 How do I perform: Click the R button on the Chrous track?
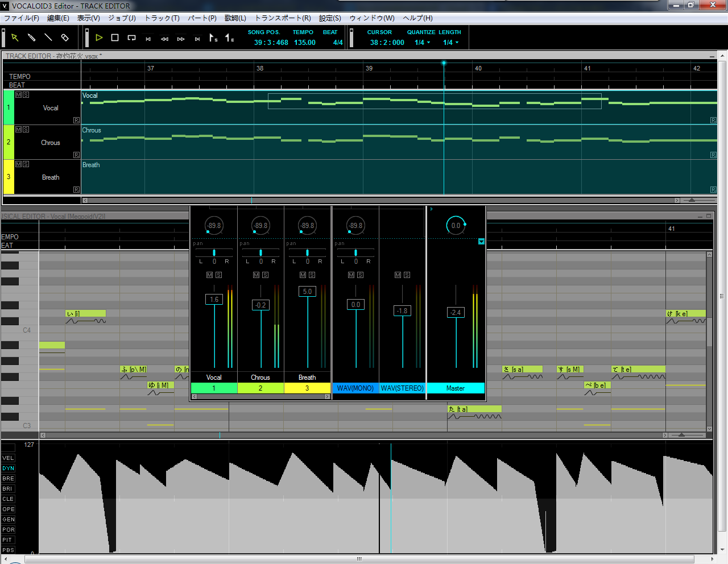[x=76, y=155]
